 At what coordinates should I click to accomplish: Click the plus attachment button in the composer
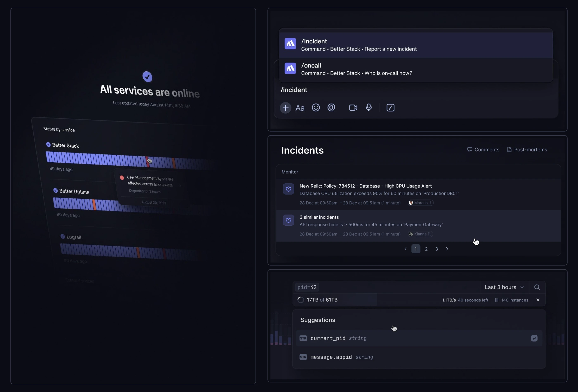coord(285,108)
